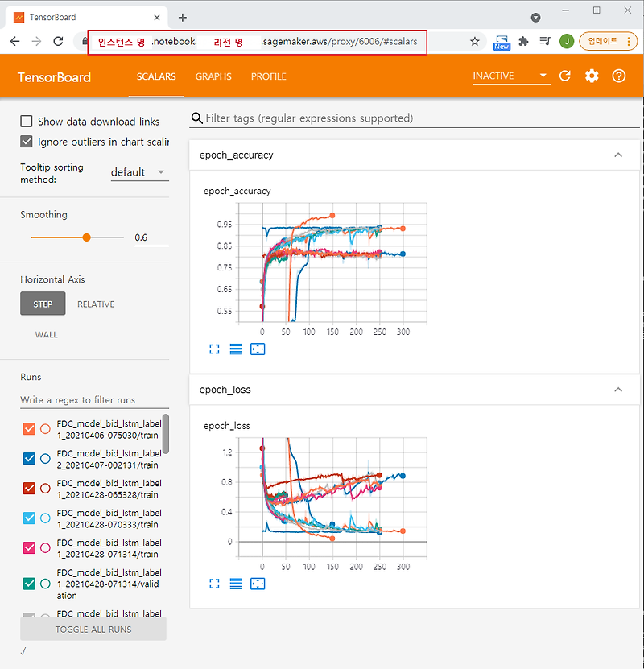The image size is (644, 669).
Task: Toggle logarithmic y-axis on epoch_loss chart
Action: pos(236,584)
